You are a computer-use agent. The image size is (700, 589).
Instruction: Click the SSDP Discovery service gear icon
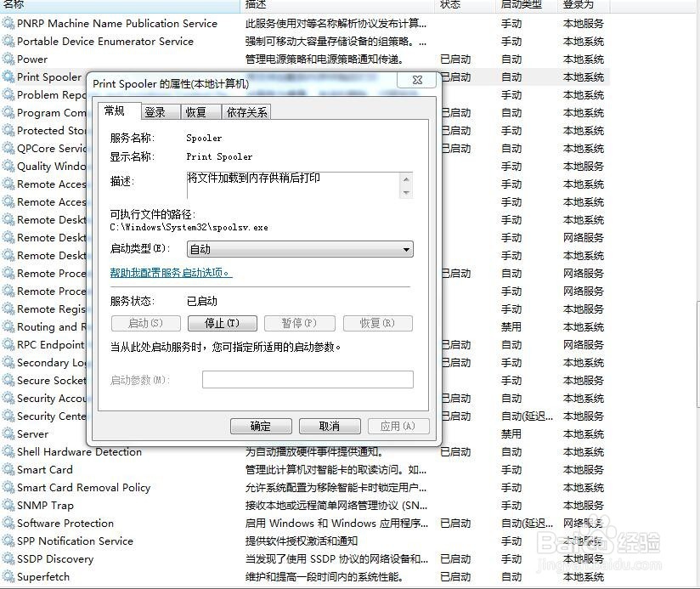click(x=8, y=558)
